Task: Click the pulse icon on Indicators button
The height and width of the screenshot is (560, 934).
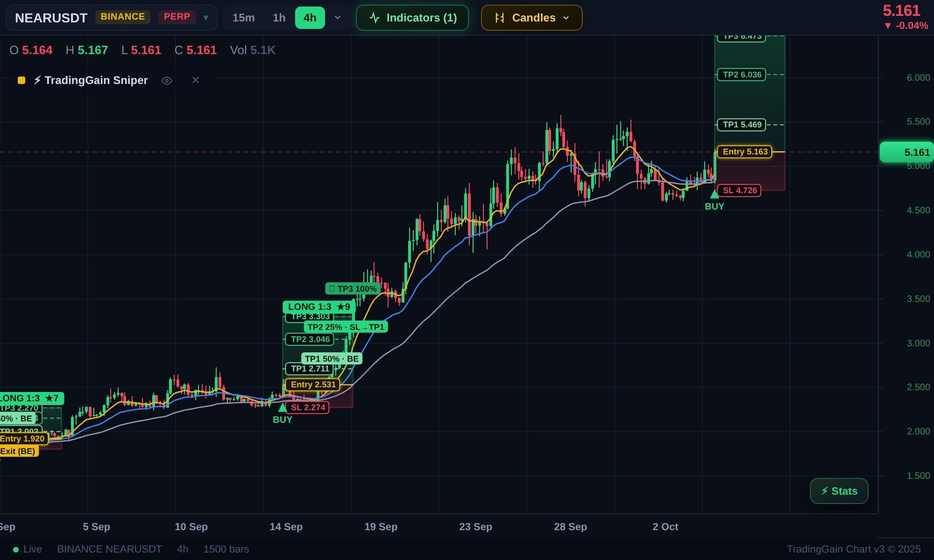Action: tap(375, 18)
